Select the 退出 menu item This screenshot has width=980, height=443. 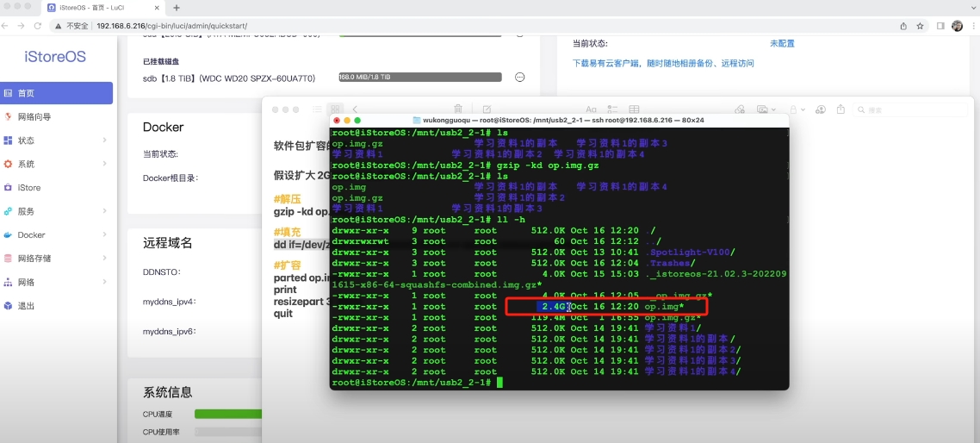click(56, 306)
